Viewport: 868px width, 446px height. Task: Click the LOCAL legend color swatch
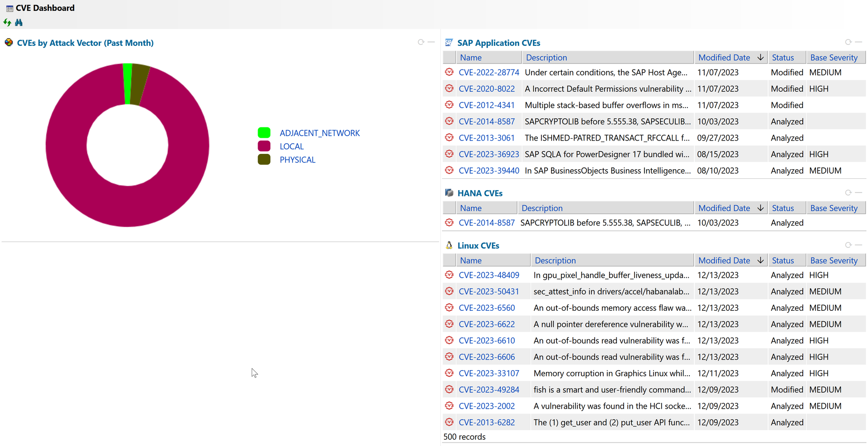264,146
